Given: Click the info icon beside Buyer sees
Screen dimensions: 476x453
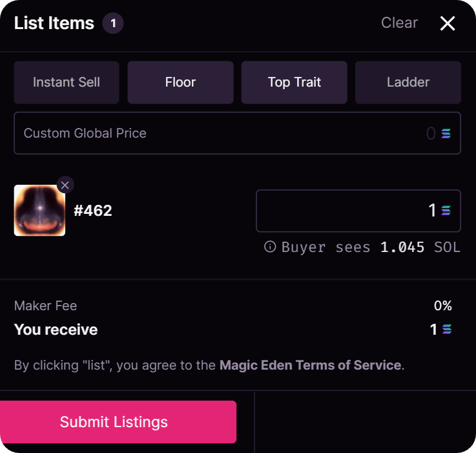Looking at the screenshot, I should coord(270,247).
